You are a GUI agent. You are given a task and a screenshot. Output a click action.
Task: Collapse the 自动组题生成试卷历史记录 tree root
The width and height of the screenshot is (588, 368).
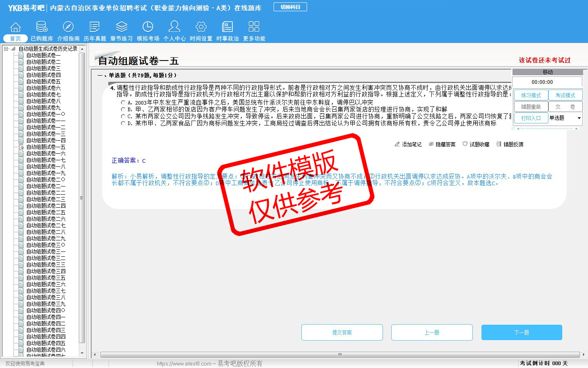6,49
